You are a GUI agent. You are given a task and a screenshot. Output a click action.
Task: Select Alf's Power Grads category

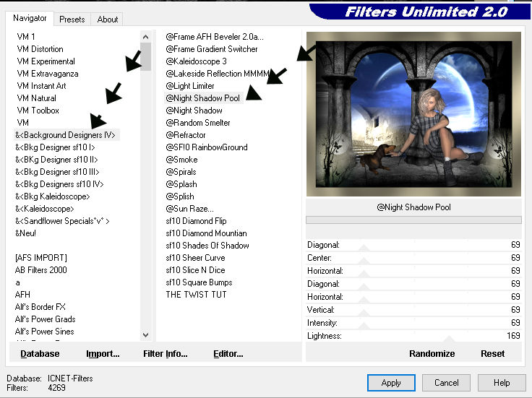pyautogui.click(x=45, y=319)
